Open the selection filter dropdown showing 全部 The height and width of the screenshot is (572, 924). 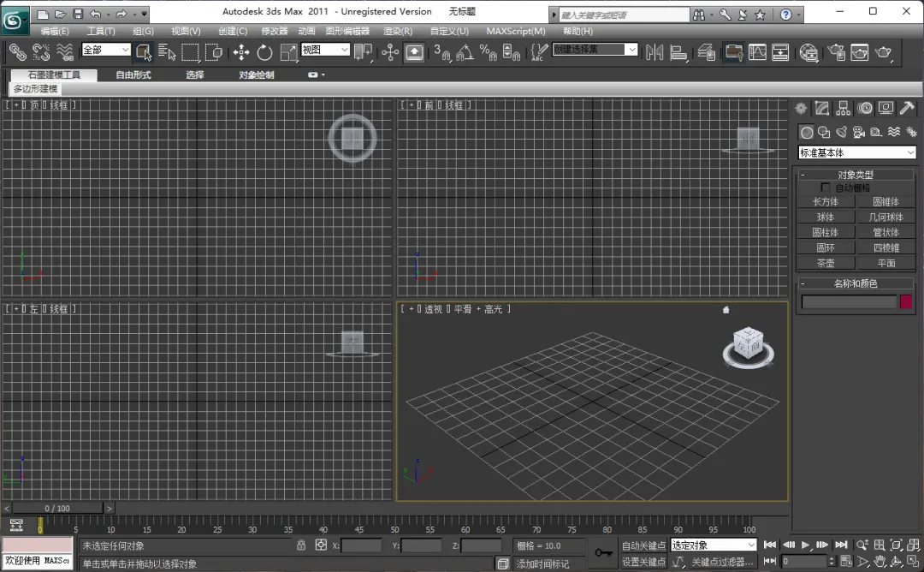click(x=106, y=50)
